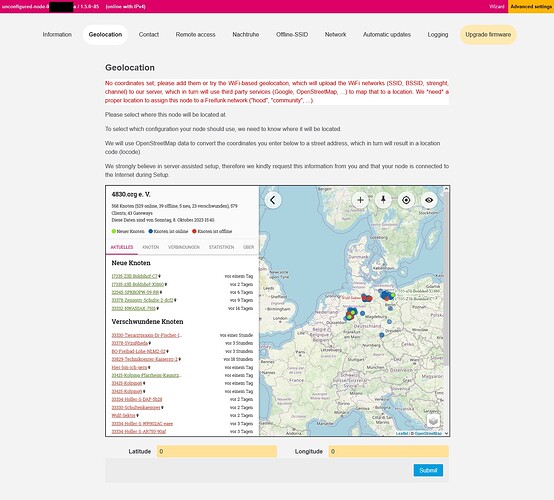Image resolution: width=554 pixels, height=500 pixels.
Task: Toggle the eye visibility button on map
Action: [x=429, y=200]
